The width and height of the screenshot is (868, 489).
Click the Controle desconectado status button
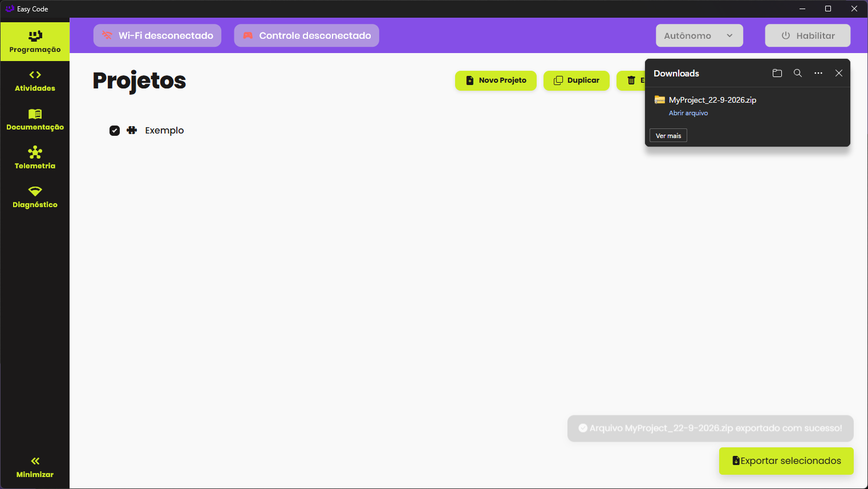click(307, 35)
